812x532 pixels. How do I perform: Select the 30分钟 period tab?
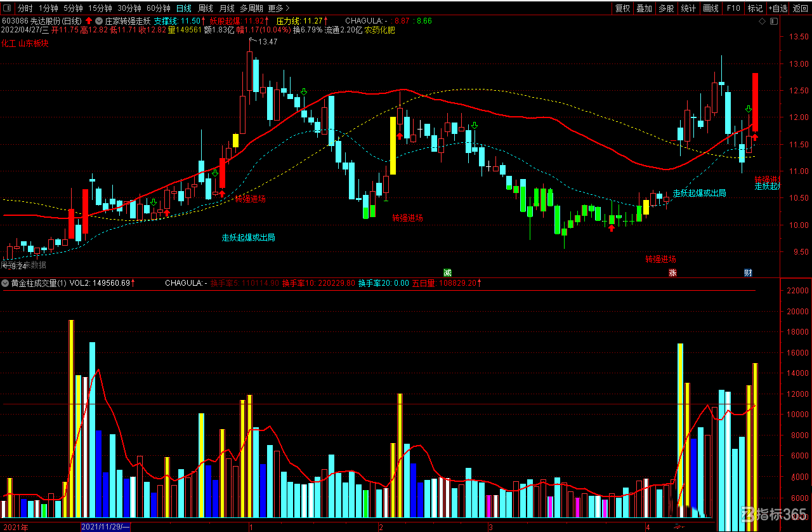[x=129, y=8]
